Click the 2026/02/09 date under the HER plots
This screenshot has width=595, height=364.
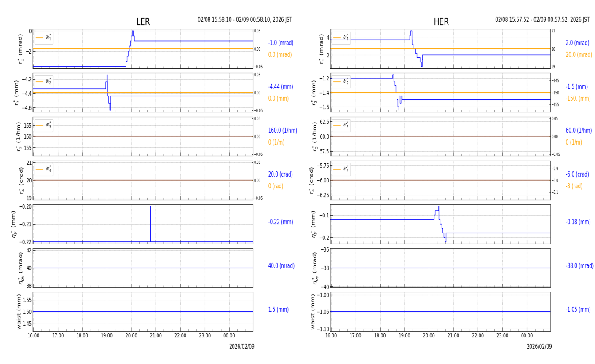(x=539, y=347)
